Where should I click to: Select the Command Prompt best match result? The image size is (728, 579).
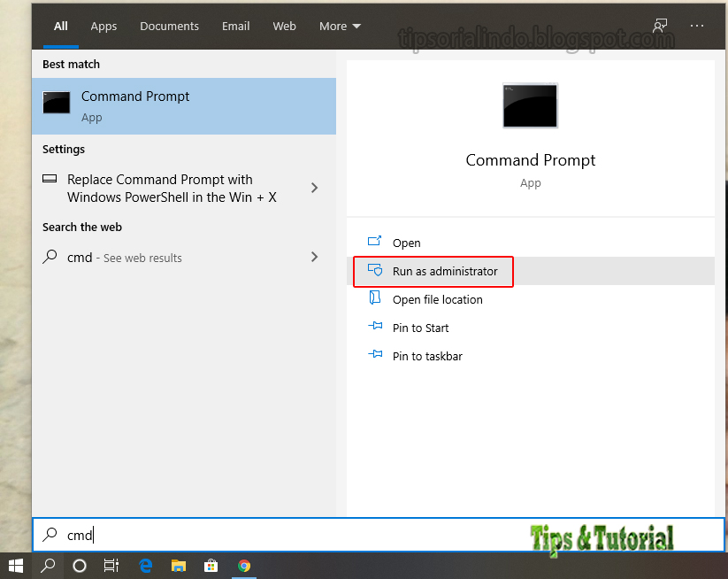[134, 105]
